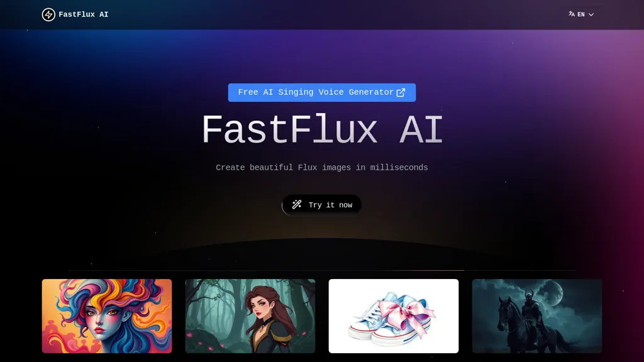644x362 pixels.
Task: Click the Try it now button
Action: coord(321,205)
